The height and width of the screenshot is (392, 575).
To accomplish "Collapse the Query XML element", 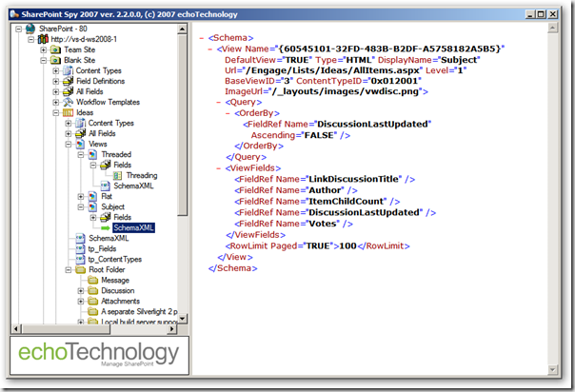I will 219,102.
